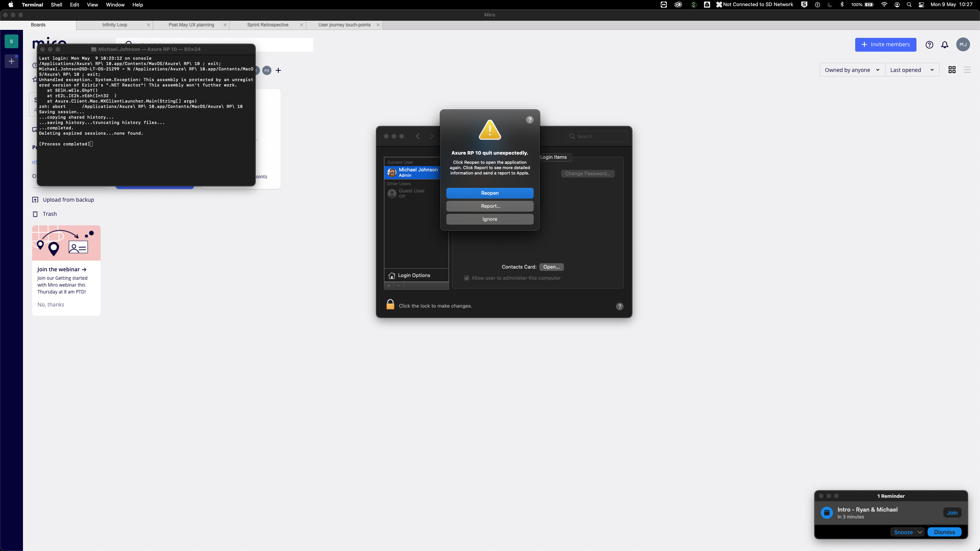
Task: Open the Owned by anyone filter dropdown
Action: click(851, 70)
